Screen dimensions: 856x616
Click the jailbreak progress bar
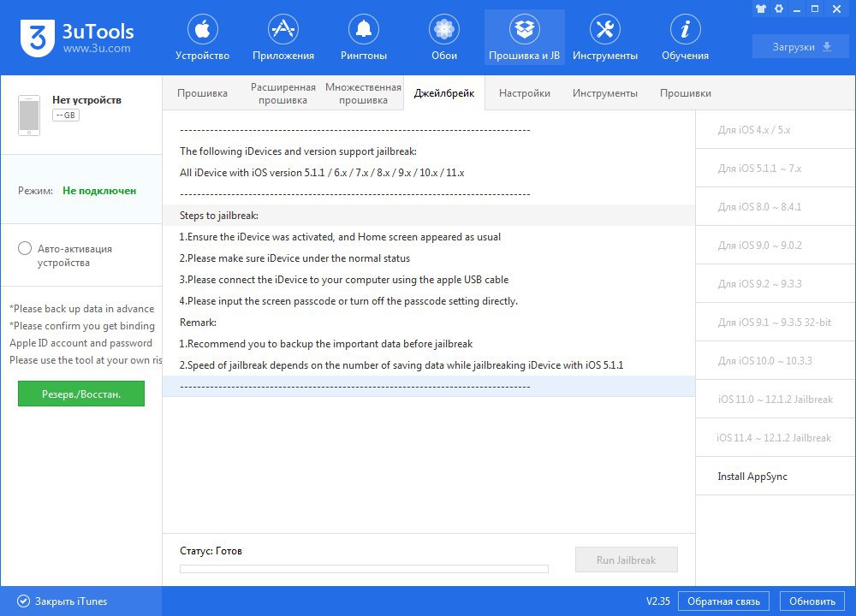364,569
